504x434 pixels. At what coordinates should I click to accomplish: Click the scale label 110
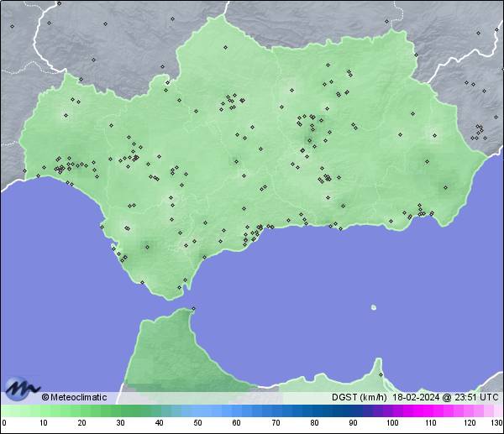click(x=431, y=423)
